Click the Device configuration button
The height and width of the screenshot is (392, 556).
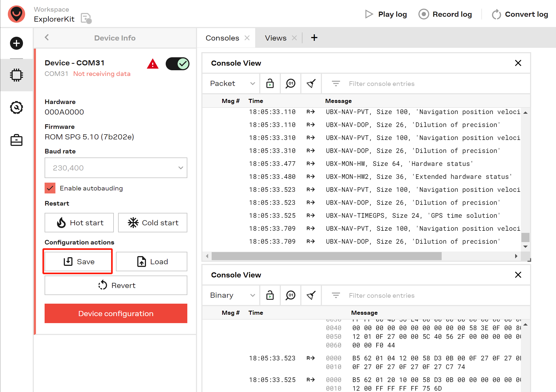(x=116, y=313)
